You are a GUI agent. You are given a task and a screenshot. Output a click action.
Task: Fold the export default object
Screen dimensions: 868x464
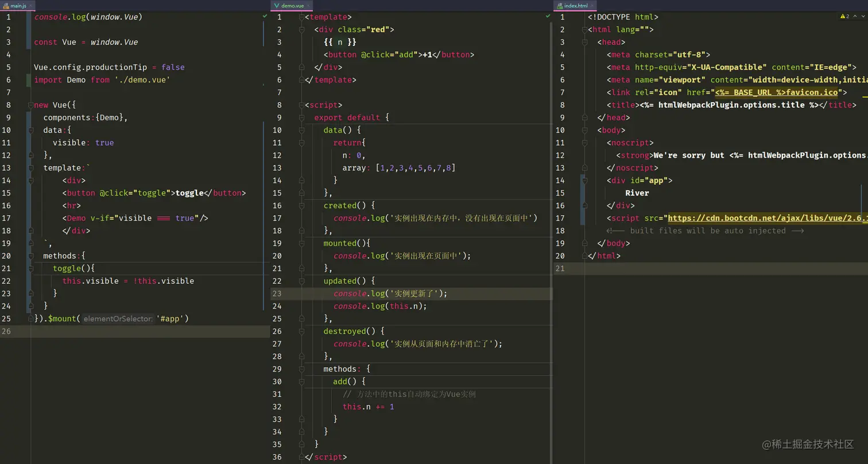pyautogui.click(x=301, y=118)
